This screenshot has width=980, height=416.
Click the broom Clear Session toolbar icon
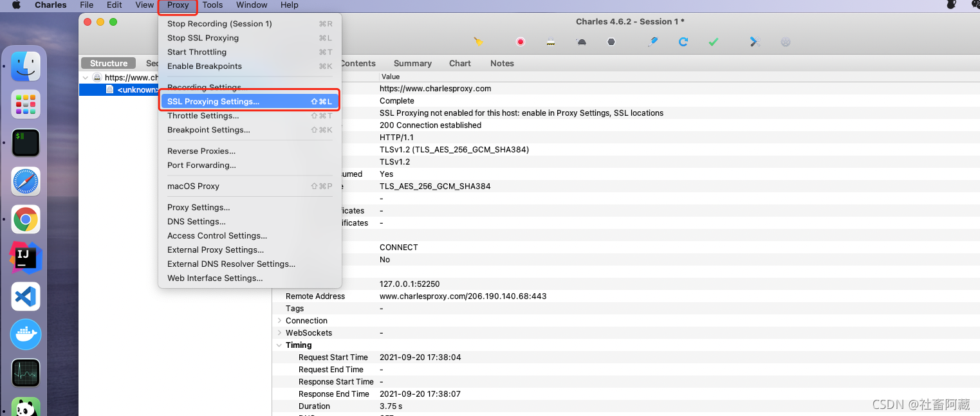(478, 42)
